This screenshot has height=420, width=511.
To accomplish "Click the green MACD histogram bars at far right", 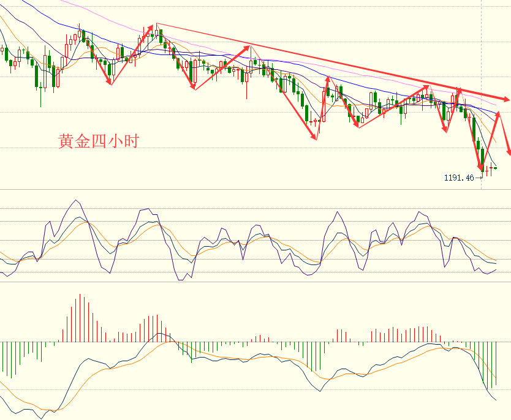I will 490,364.
